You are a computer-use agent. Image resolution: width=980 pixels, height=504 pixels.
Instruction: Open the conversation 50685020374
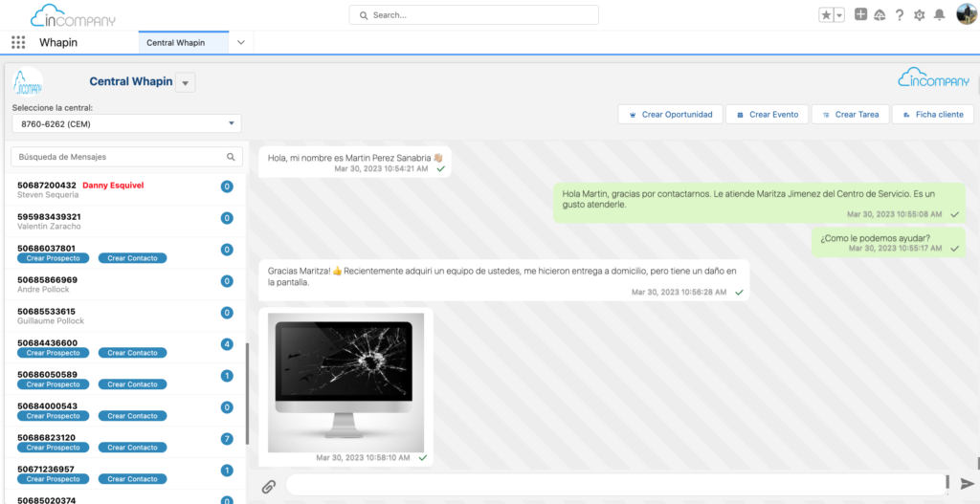(125, 499)
